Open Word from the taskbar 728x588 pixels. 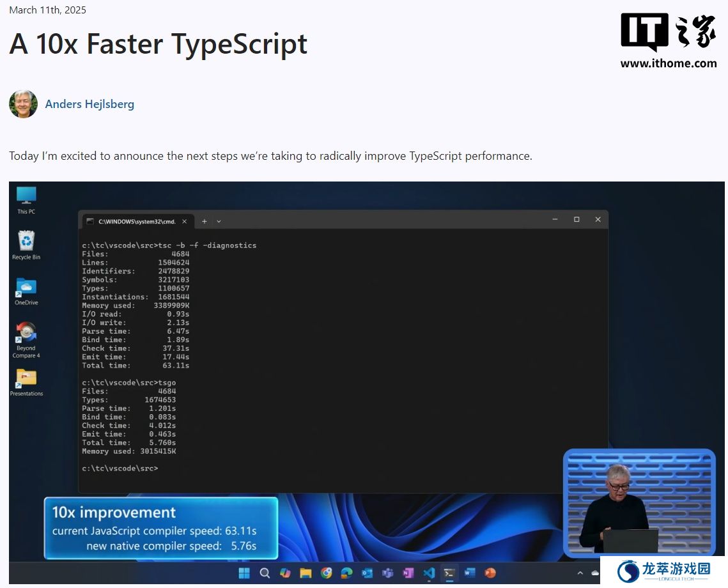tap(470, 573)
